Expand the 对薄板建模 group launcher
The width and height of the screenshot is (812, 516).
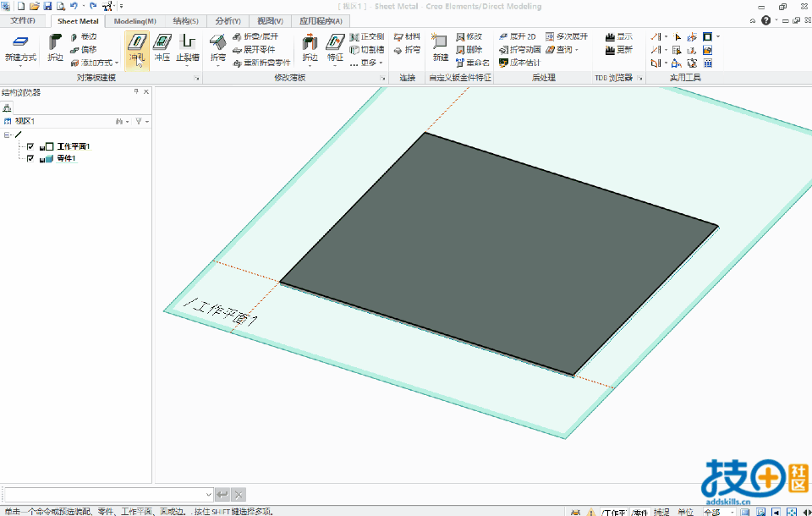pyautogui.click(x=196, y=78)
